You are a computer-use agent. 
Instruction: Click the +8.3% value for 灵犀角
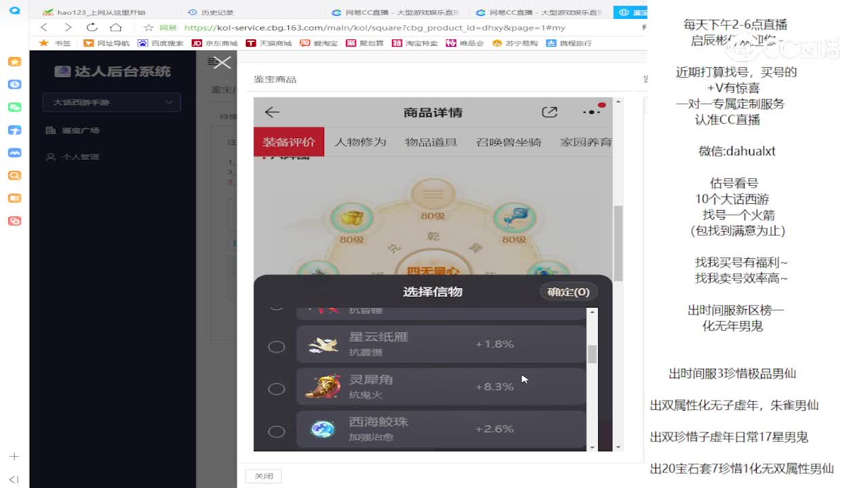(494, 387)
